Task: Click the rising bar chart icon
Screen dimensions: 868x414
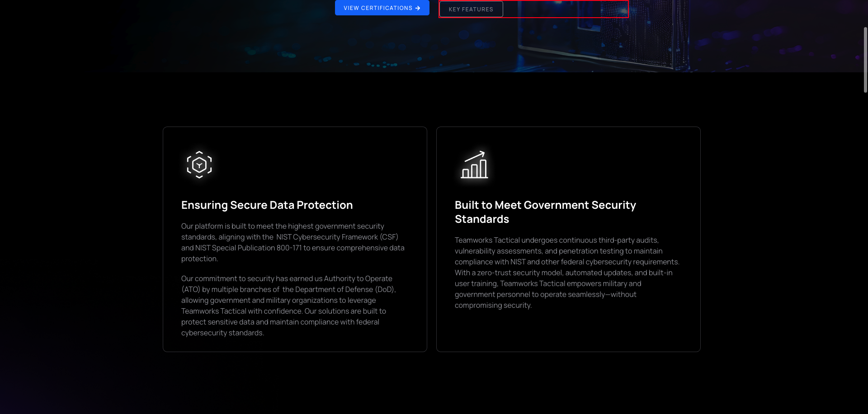Action: (474, 165)
